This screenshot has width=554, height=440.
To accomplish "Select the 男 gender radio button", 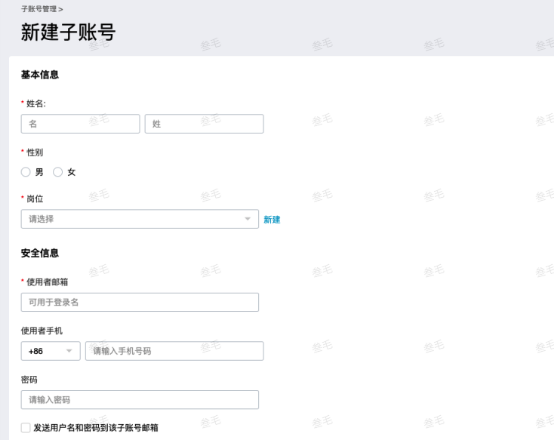I will 26,172.
